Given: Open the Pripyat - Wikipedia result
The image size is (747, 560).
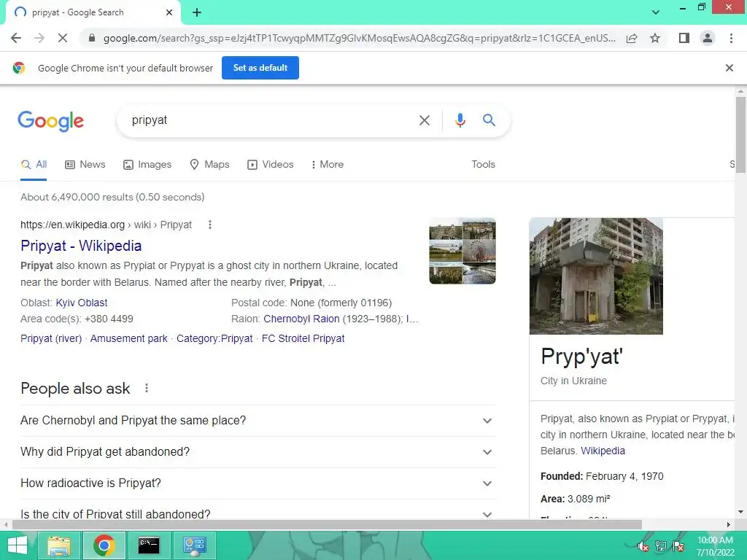Looking at the screenshot, I should click(x=81, y=246).
